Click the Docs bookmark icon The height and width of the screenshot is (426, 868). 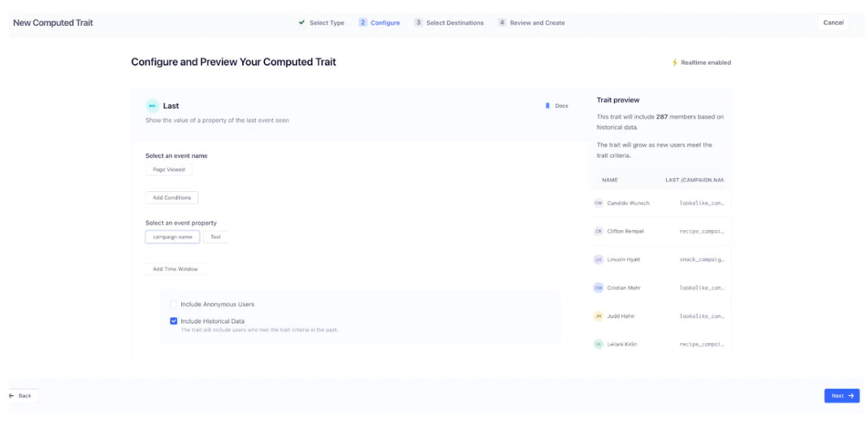(547, 106)
